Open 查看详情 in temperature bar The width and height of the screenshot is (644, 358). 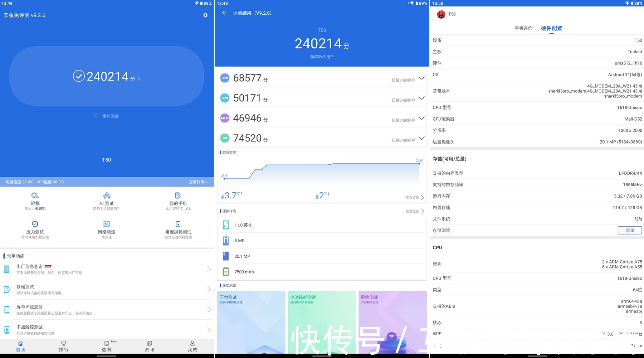coord(198,182)
